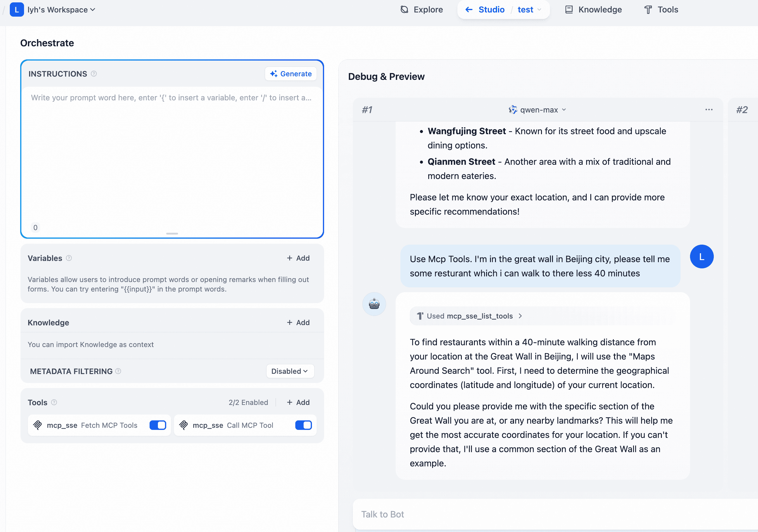Click the mcp_sse Fetch MCP Tools icon
This screenshot has width=758, height=532.
(38, 425)
